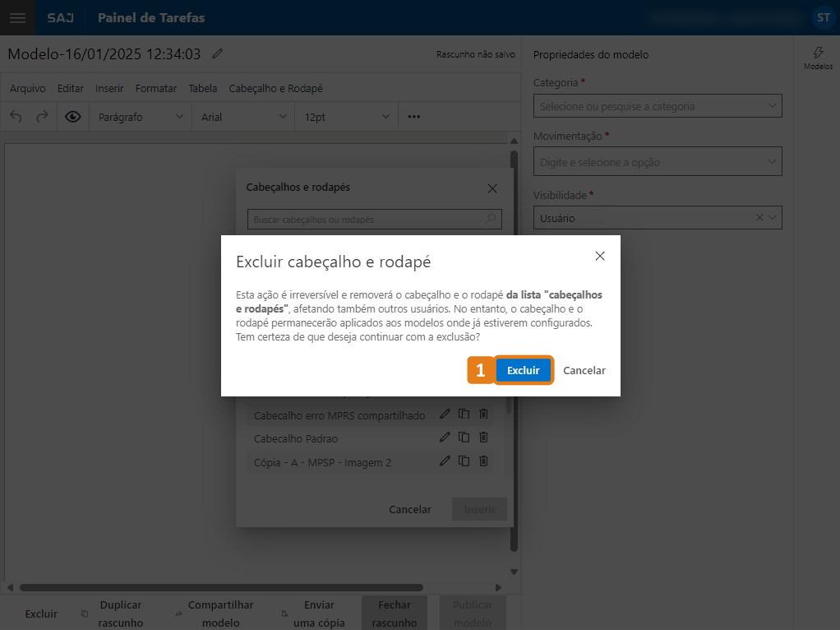Edit Cabecalho Padrao with pencil icon
The image size is (840, 630).
[x=445, y=438]
